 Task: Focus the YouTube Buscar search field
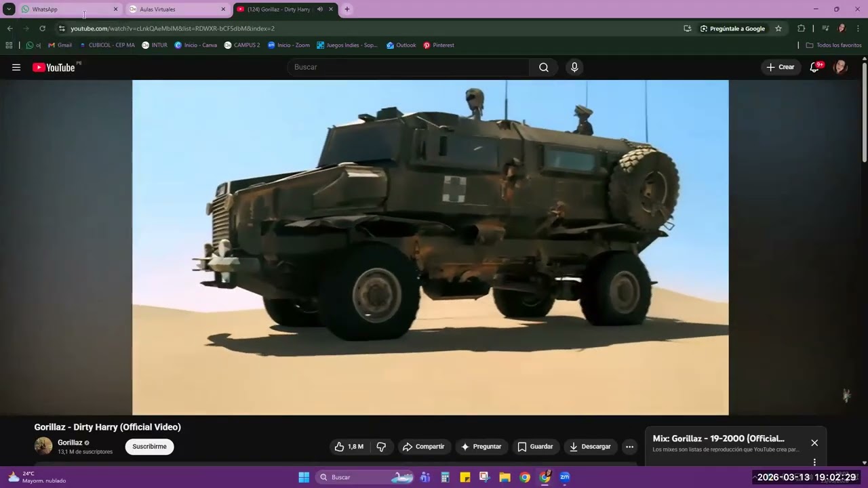point(409,67)
